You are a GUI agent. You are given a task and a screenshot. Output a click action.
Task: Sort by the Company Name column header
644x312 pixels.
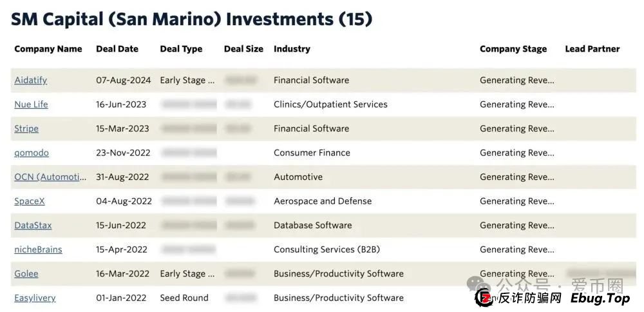[x=48, y=49]
